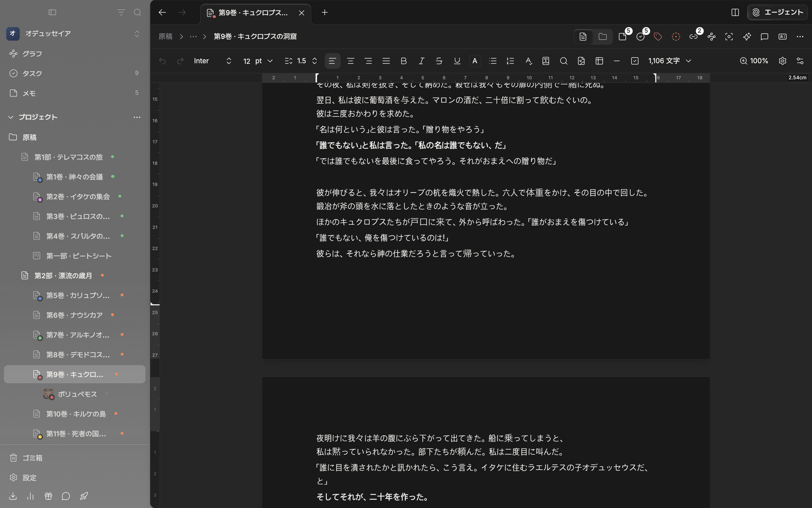Image resolution: width=812 pixels, height=508 pixels.
Task: Open links panel with badge 2
Action: point(694,37)
